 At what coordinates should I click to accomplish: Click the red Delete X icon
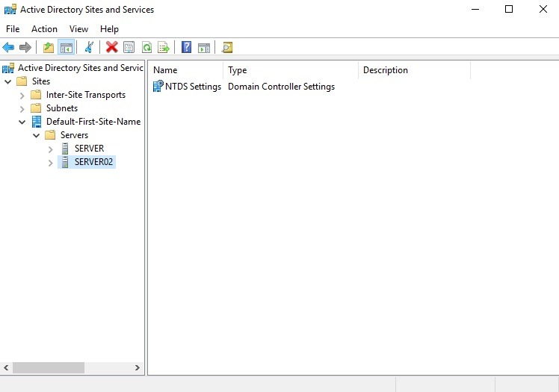tap(112, 48)
